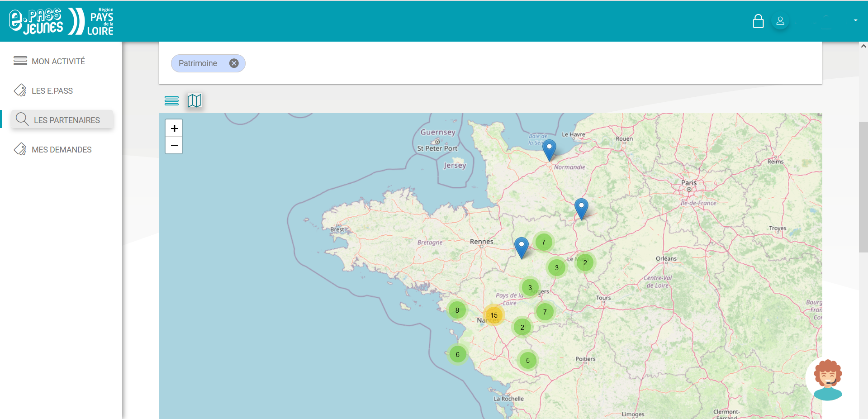Open the cluster of 15 at Nantes
Screen dimensions: 868x419
click(x=494, y=315)
